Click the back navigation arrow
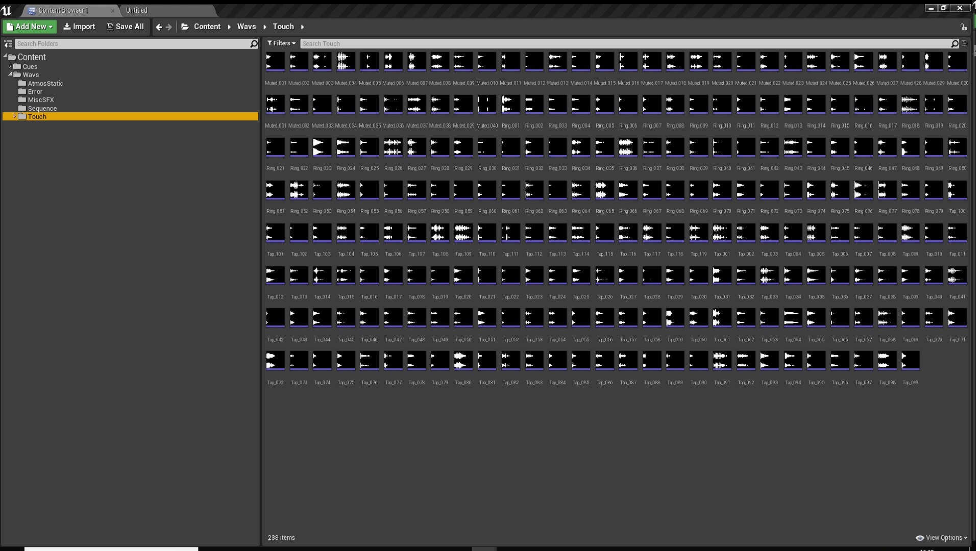 [159, 27]
